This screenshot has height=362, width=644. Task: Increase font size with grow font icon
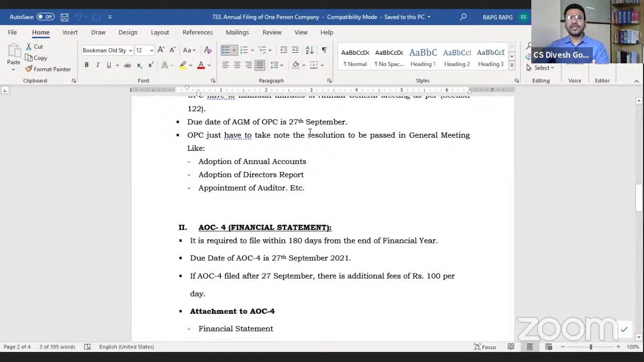point(161,50)
